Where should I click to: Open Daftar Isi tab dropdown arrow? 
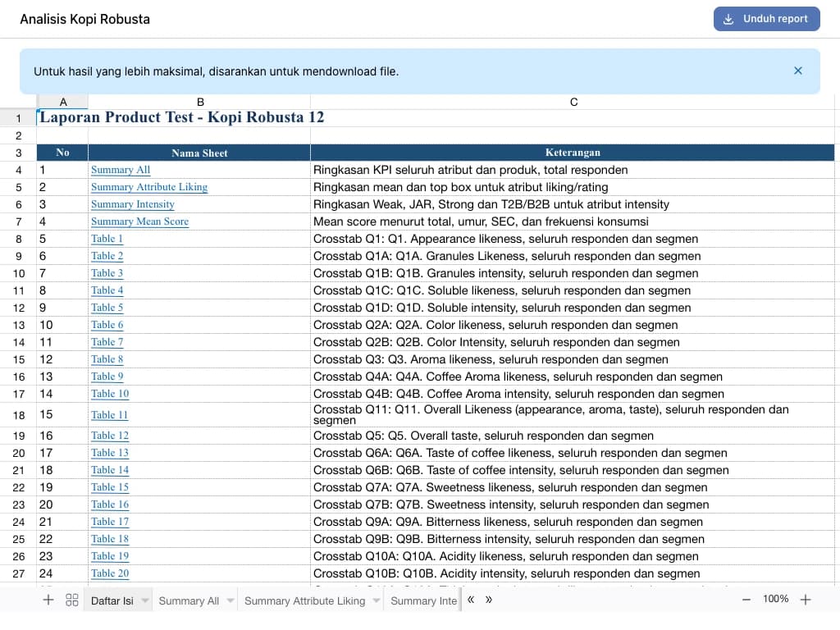coord(145,600)
